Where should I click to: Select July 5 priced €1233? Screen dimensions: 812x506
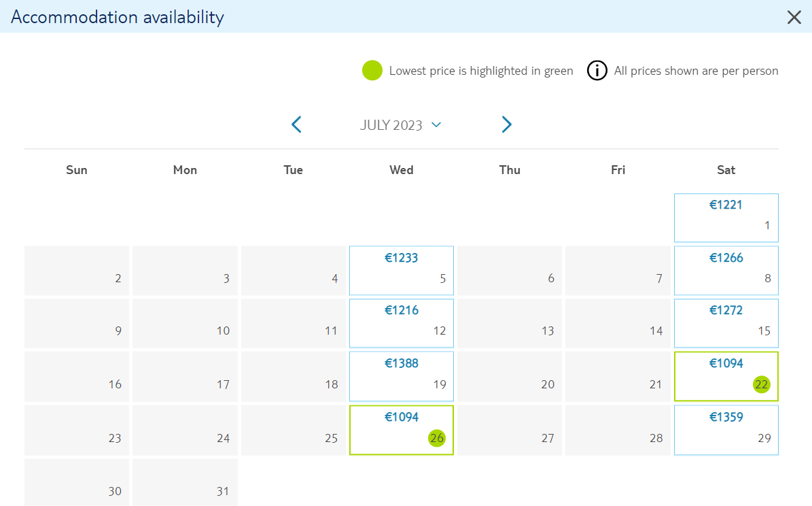point(402,271)
